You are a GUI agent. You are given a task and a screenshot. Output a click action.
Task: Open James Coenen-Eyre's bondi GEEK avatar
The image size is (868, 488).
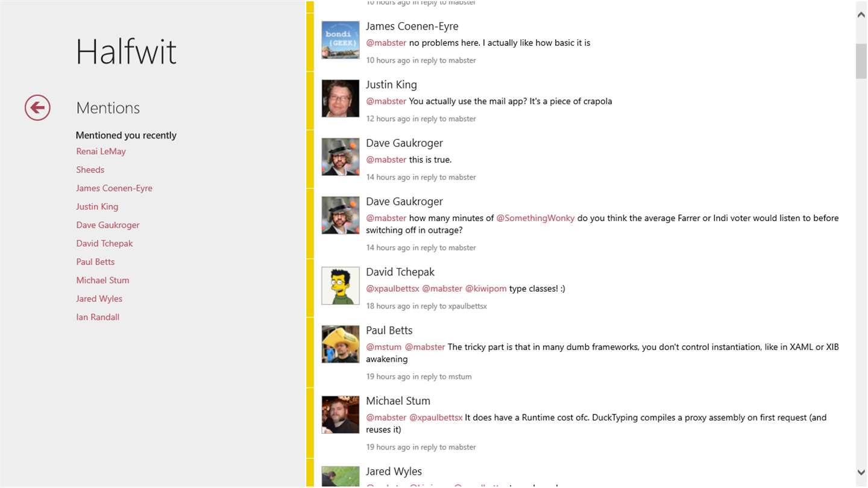coord(341,40)
